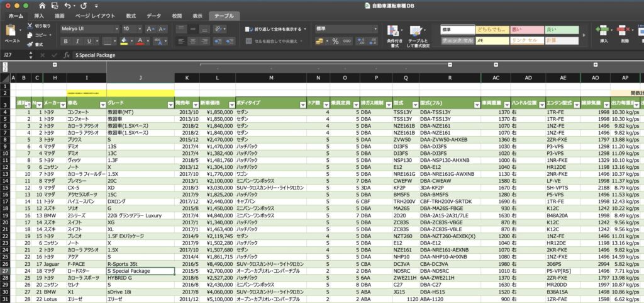
Task: Decrease font size with the smaller A
Action: click(x=162, y=29)
